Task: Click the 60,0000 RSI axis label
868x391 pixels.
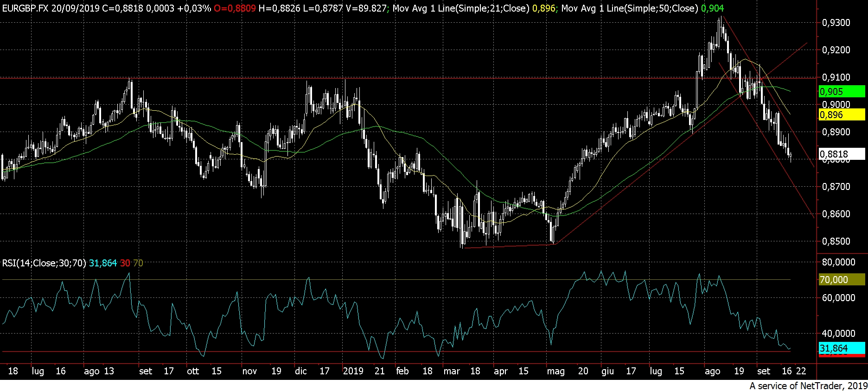Action: 838,298
